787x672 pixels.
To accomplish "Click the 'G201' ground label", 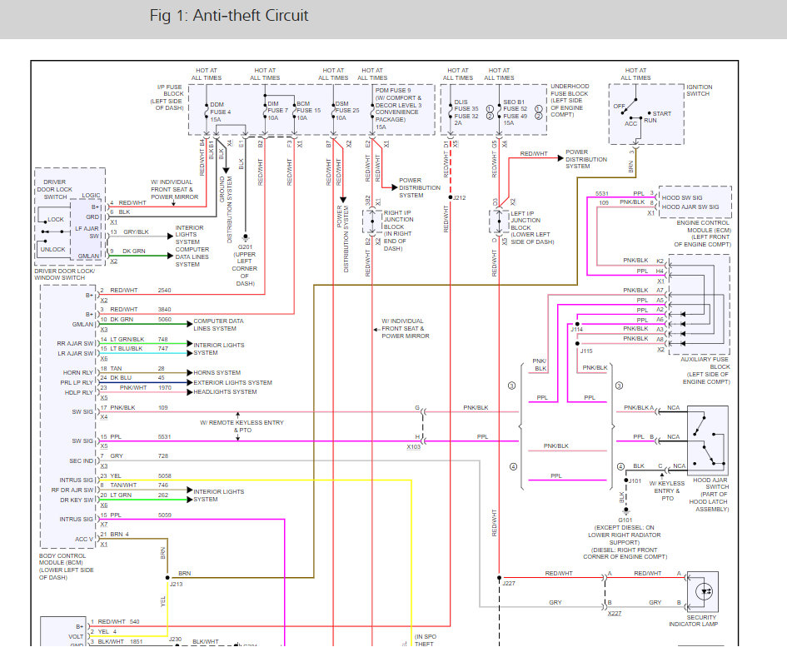I will [x=245, y=247].
